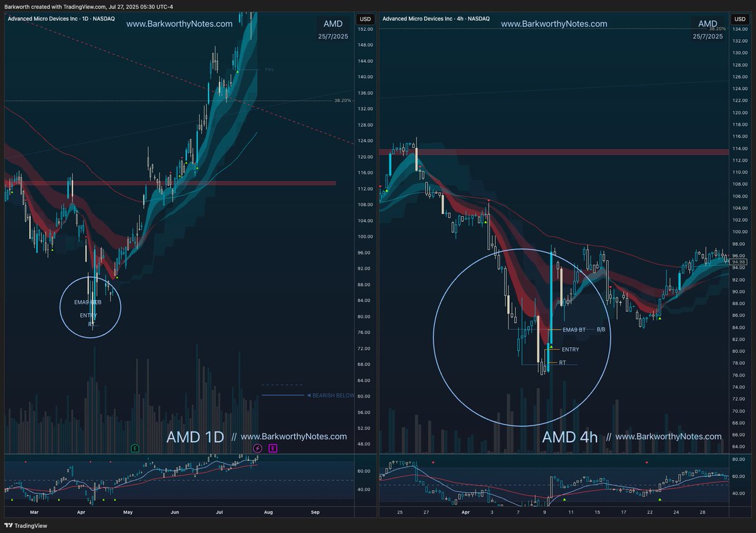This screenshot has height=533, width=756.
Task: Click the 'May' label on the daily time axis
Action: tap(128, 512)
